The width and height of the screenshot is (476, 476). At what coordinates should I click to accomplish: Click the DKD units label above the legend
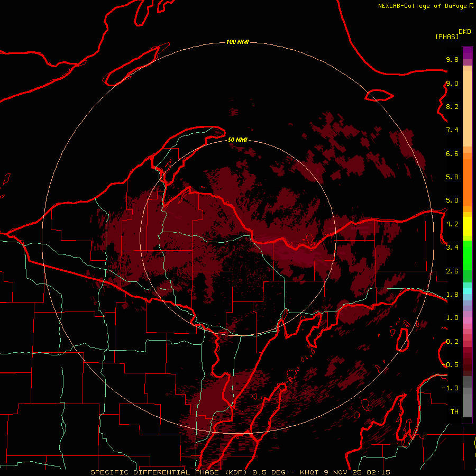(465, 32)
